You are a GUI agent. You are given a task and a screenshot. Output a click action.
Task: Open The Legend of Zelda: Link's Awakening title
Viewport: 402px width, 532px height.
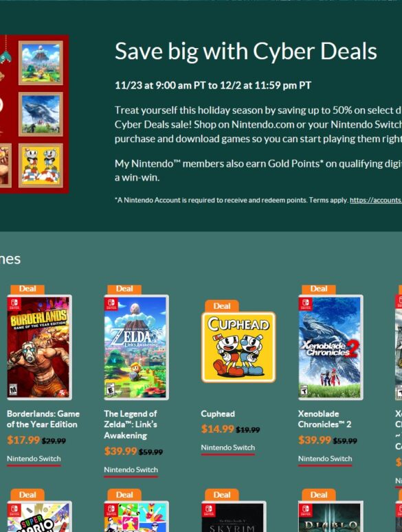[x=131, y=424]
